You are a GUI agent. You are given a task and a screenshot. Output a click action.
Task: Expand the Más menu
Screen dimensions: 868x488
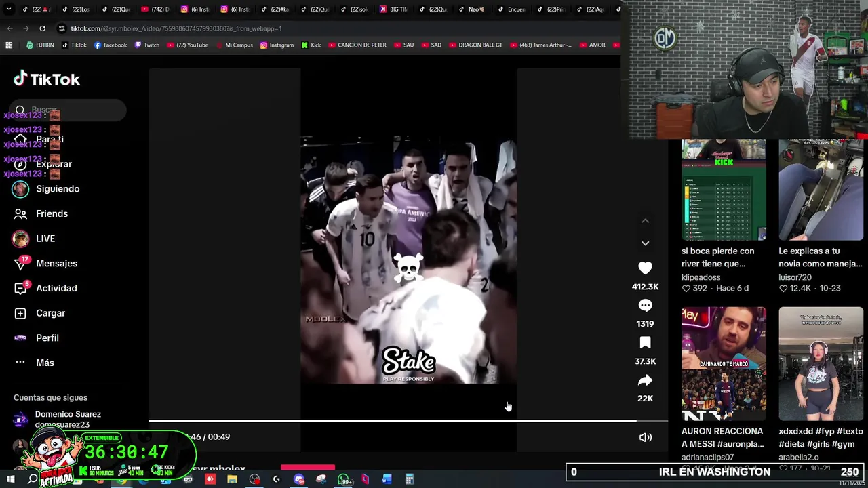point(34,363)
